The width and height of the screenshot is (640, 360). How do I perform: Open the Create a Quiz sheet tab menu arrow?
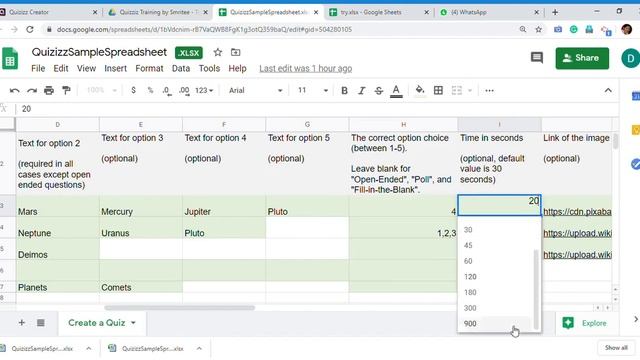(x=133, y=323)
